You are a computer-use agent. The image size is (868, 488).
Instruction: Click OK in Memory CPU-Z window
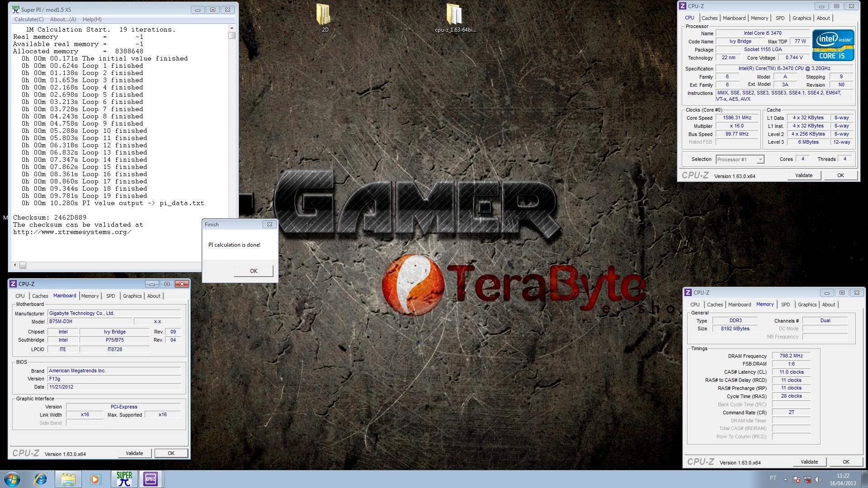846,462
